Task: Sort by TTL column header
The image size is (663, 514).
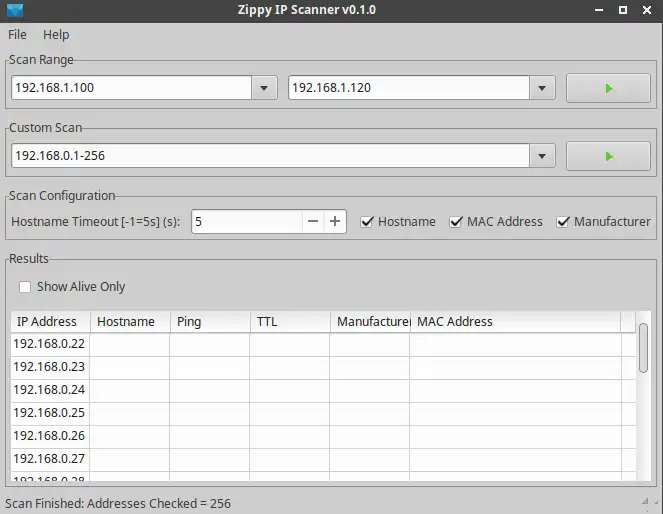Action: [x=290, y=322]
